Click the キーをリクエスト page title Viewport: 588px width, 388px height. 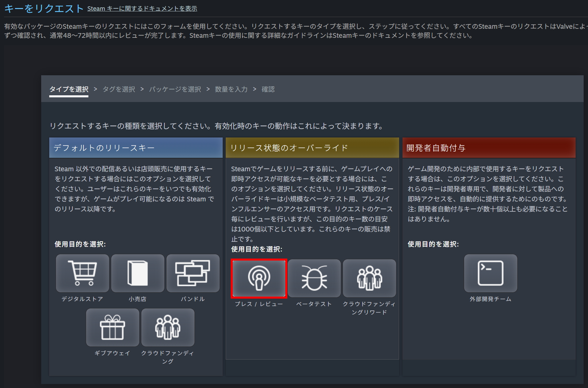point(44,8)
